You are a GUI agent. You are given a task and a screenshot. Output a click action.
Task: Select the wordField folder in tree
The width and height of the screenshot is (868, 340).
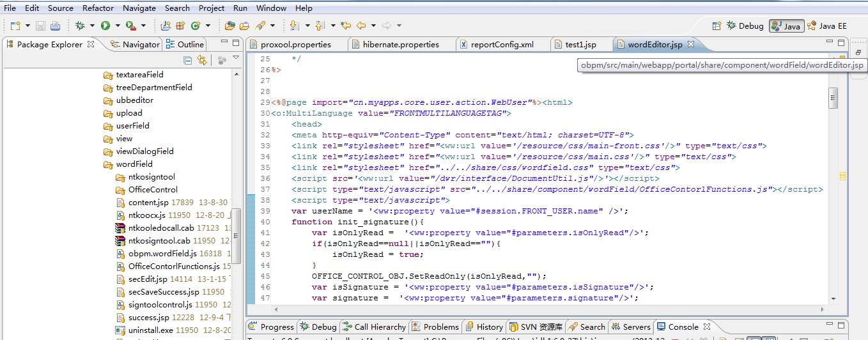pos(128,164)
